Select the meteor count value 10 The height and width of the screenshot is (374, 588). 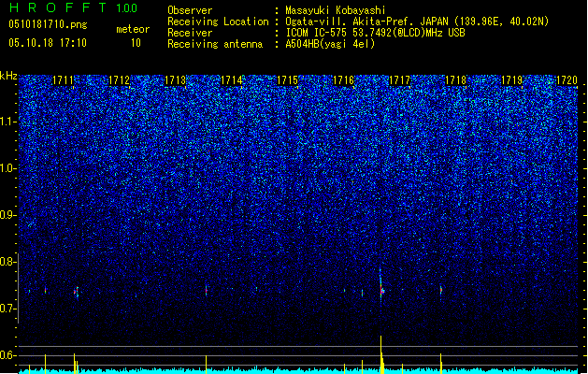click(x=136, y=43)
